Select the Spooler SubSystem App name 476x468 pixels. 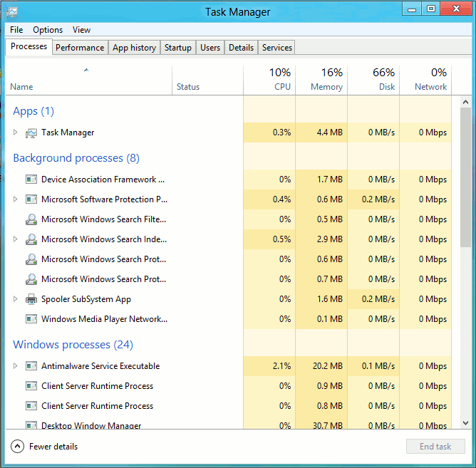pyautogui.click(x=86, y=299)
